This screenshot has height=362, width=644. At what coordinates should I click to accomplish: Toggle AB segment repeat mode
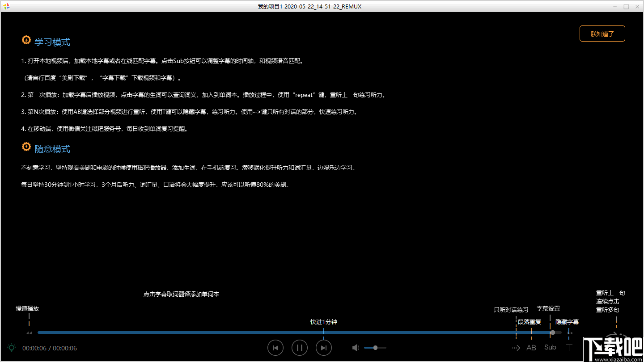[x=531, y=347]
